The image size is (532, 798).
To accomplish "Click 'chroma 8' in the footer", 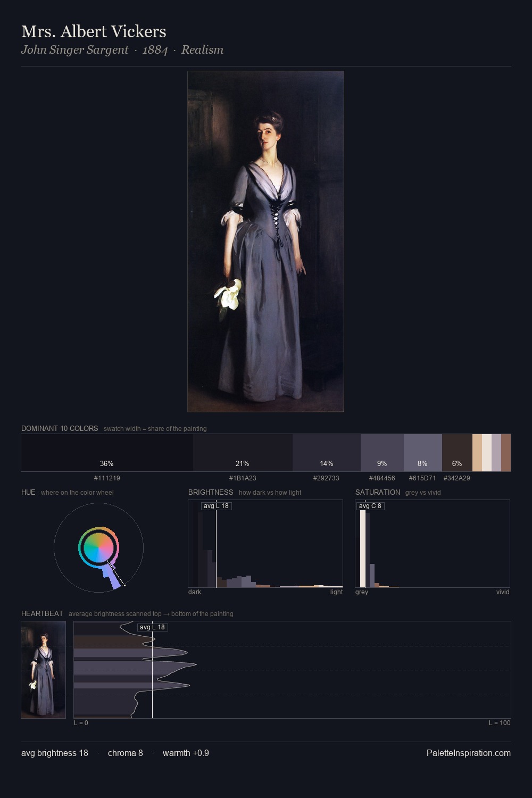I will pos(126,753).
